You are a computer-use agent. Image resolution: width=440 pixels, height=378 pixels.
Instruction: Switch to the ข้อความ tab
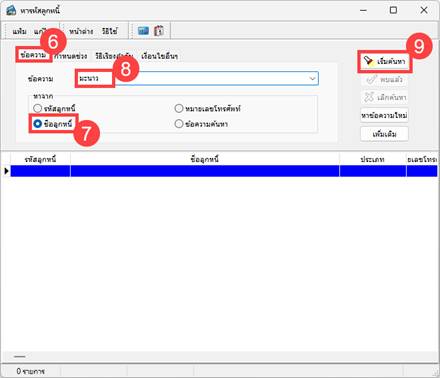(x=33, y=55)
